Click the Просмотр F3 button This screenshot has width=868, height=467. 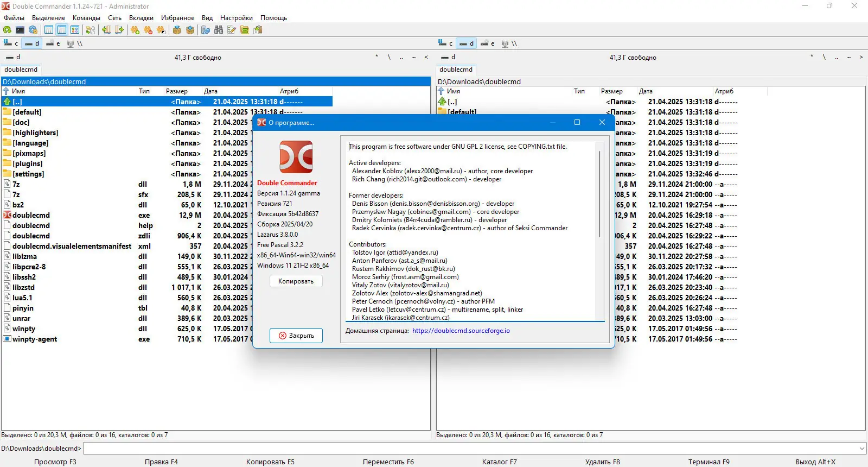[x=55, y=462]
